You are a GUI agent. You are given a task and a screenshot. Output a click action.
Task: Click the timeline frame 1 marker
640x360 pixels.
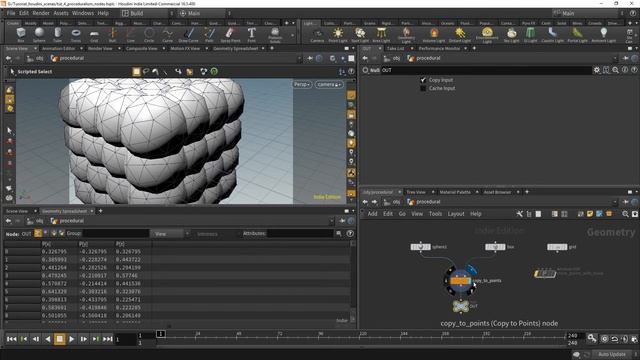[161, 334]
